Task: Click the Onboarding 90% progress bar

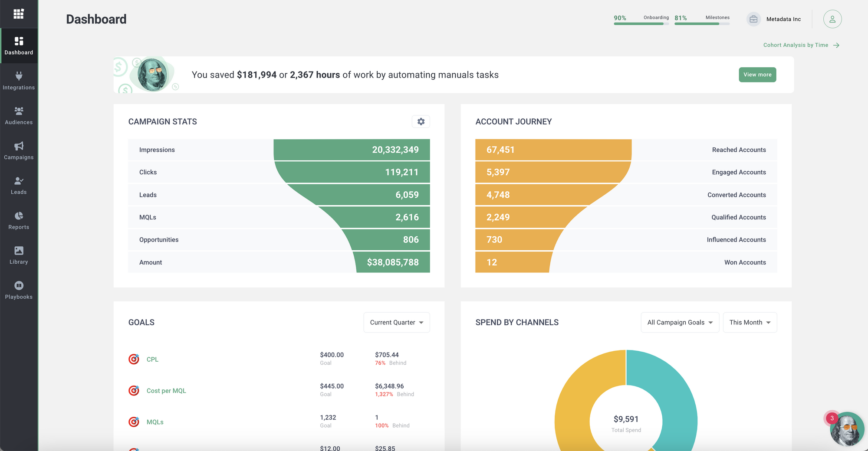Action: tap(641, 24)
